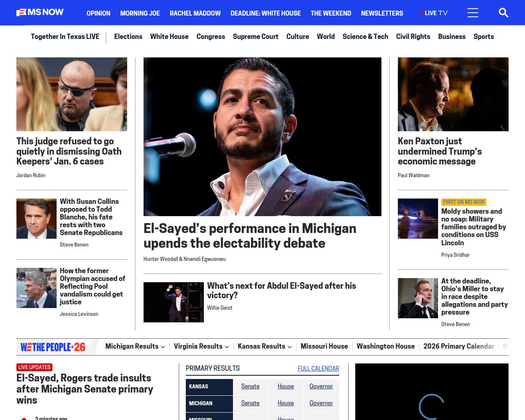View author Paul Waldman
The height and width of the screenshot is (420, 525).
click(413, 175)
